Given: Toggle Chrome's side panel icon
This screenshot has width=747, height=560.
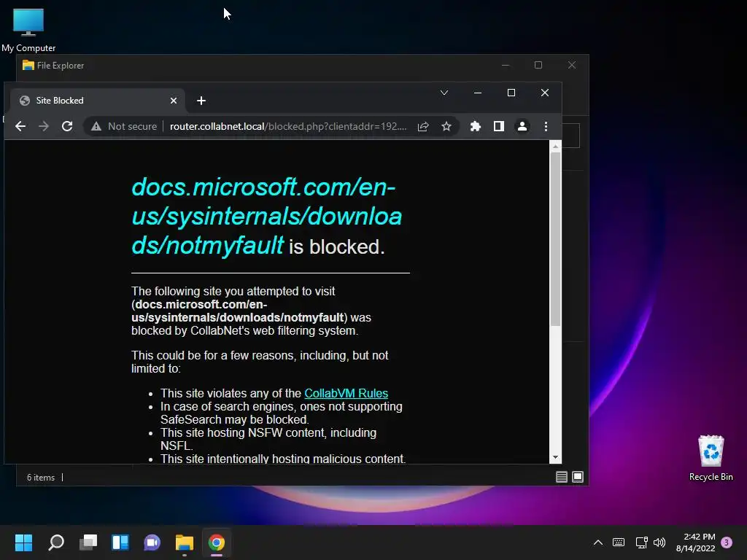Looking at the screenshot, I should pos(499,126).
